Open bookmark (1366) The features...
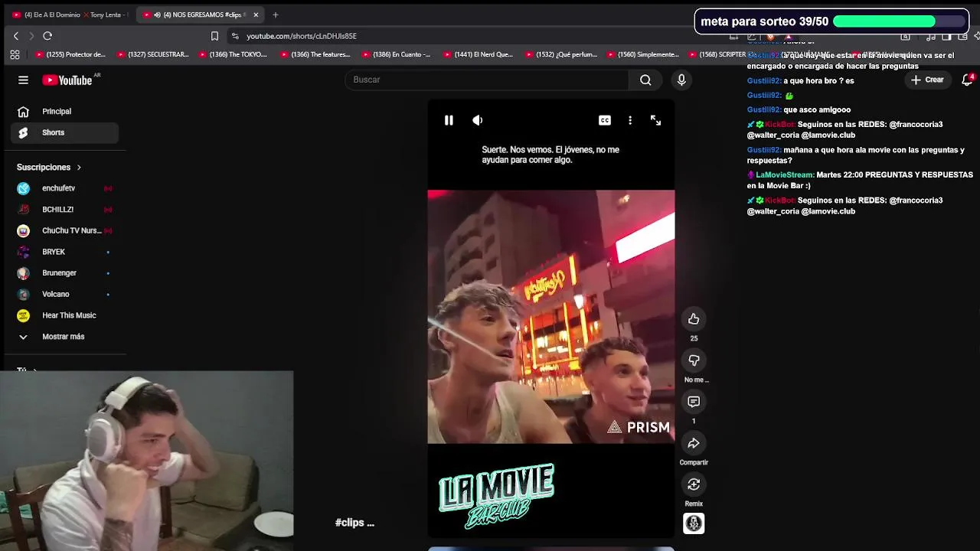This screenshot has width=980, height=551. coord(315,54)
